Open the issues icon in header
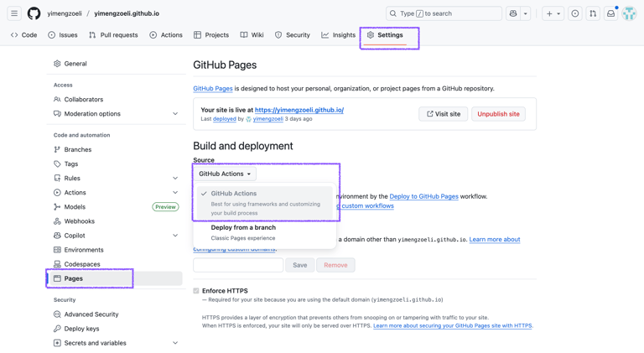This screenshot has width=644, height=353. click(x=575, y=13)
